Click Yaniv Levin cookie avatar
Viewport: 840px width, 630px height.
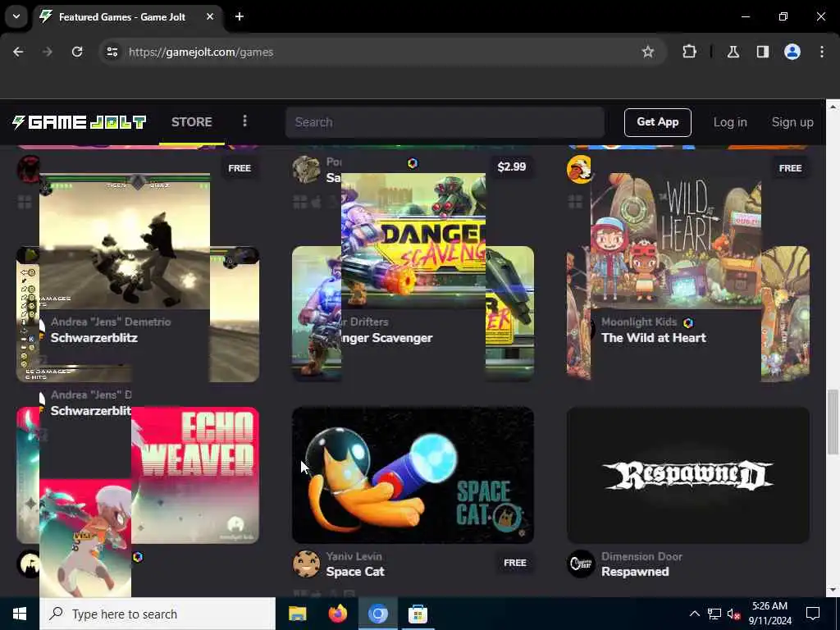(307, 564)
